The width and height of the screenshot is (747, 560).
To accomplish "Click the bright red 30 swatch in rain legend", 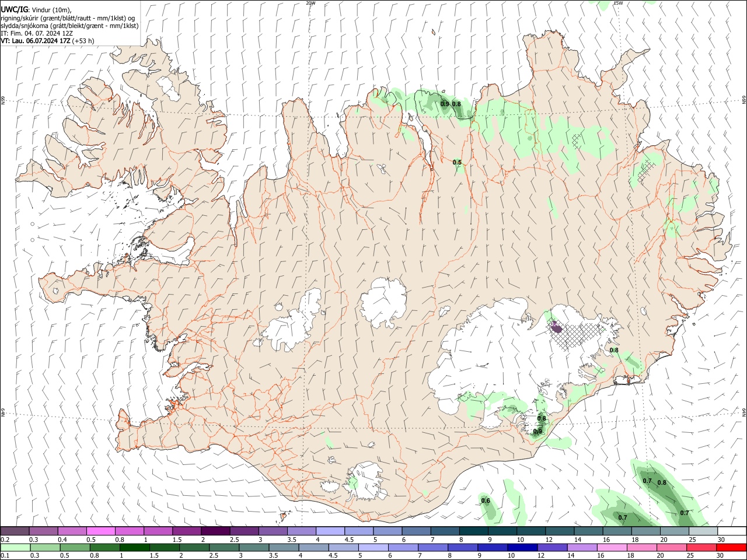I will click(x=731, y=547).
